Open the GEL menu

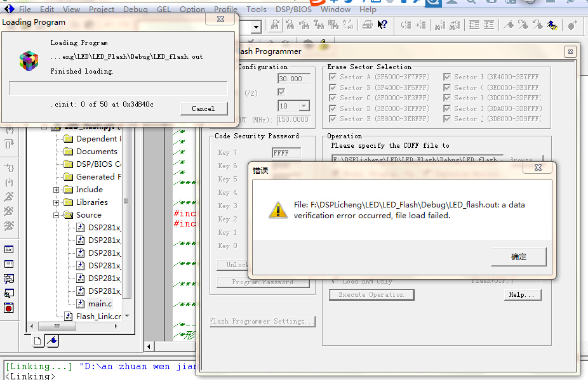tap(164, 9)
